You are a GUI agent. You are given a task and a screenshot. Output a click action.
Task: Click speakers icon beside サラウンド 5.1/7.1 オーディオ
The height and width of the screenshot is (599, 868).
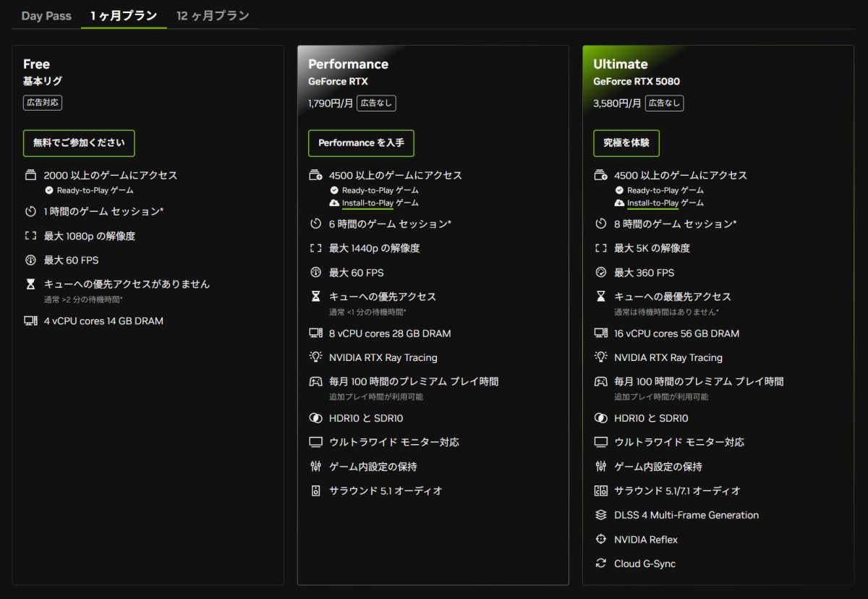point(600,491)
